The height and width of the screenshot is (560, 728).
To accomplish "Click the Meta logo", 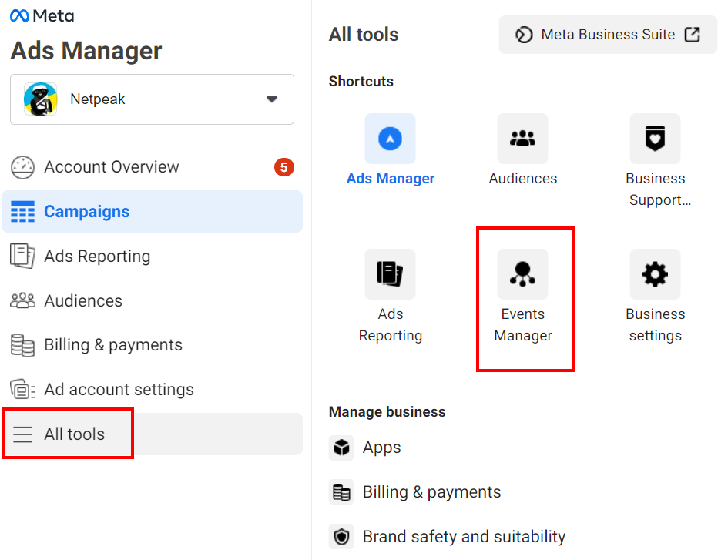I will coord(42,15).
